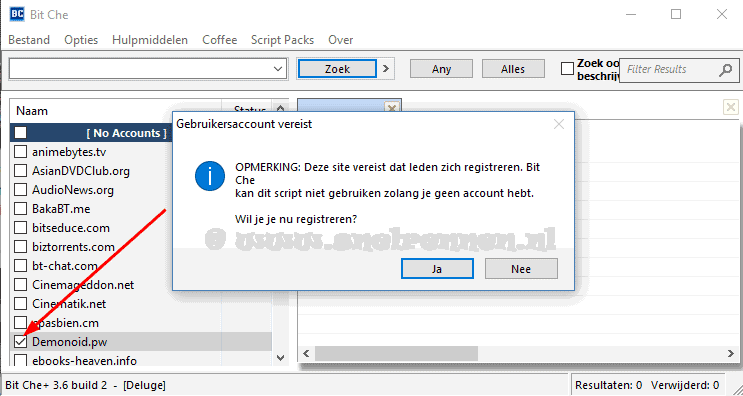Click the info icon in the dialog
The image size is (743, 396).
click(209, 176)
